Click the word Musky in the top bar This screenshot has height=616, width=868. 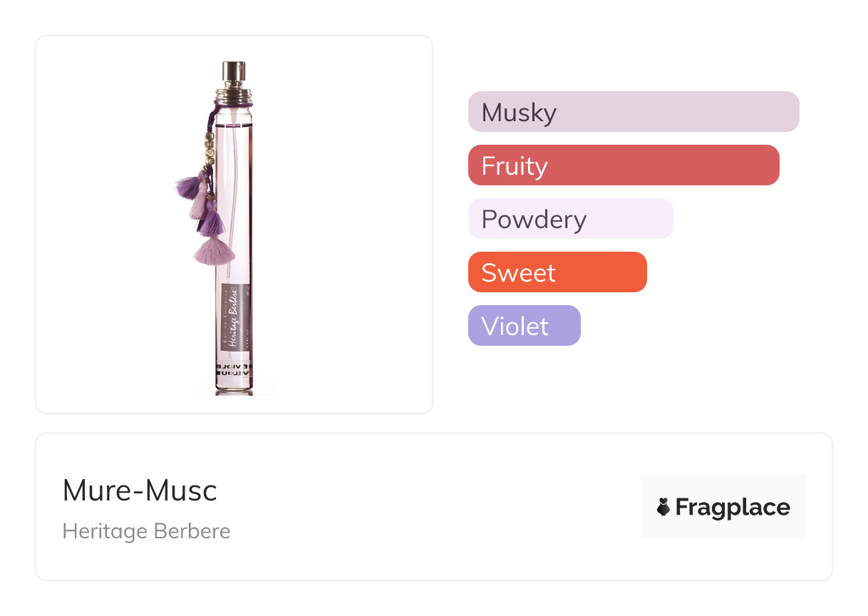519,112
